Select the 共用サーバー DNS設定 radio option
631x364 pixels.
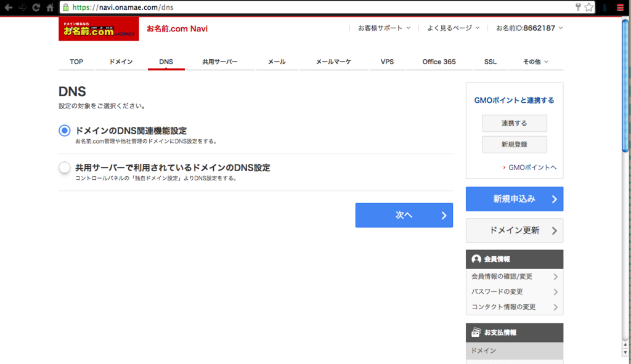[x=64, y=167]
